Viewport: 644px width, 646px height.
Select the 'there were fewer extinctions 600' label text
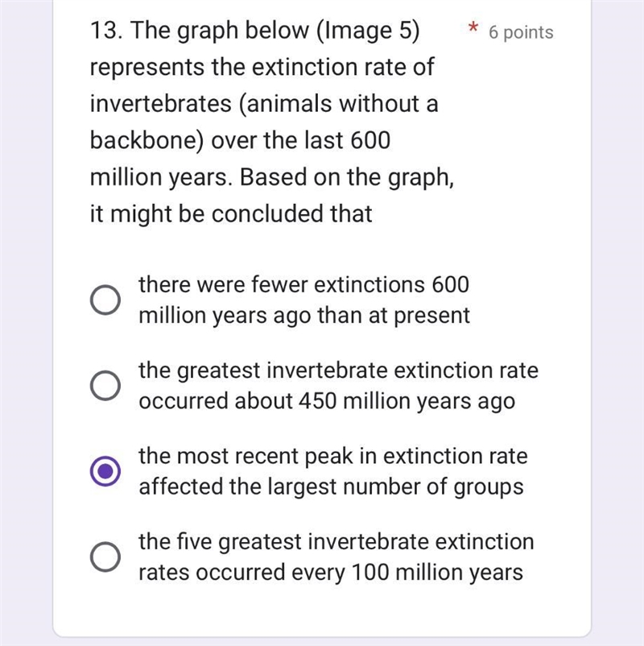pyautogui.click(x=303, y=284)
